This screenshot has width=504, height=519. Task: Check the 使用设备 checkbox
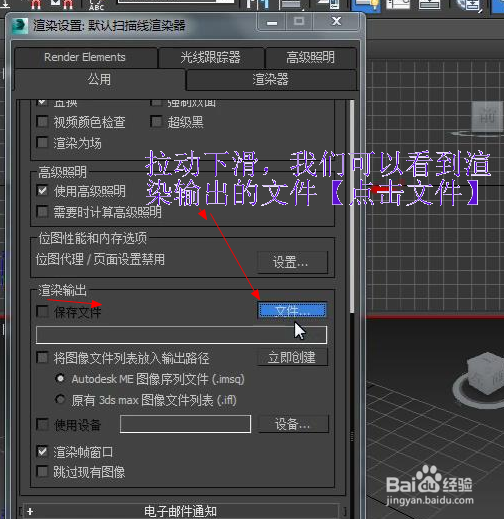42,424
